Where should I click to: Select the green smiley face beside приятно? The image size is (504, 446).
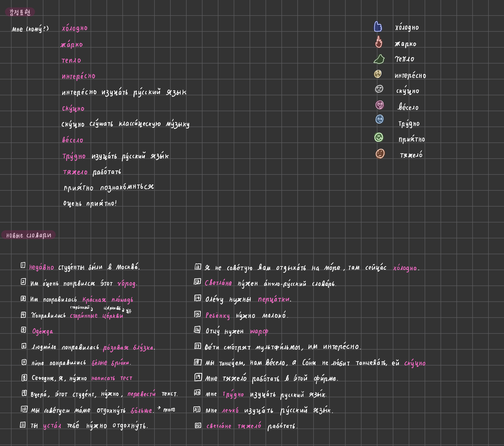[x=379, y=137]
